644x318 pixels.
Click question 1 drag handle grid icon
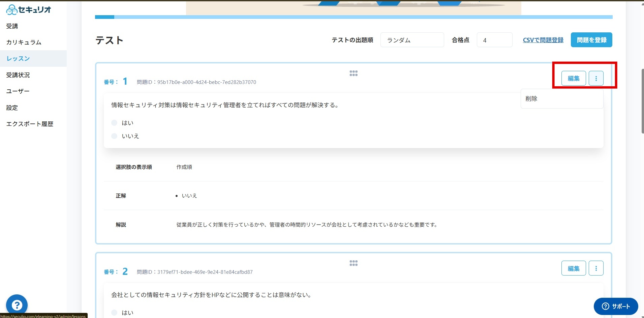354,73
